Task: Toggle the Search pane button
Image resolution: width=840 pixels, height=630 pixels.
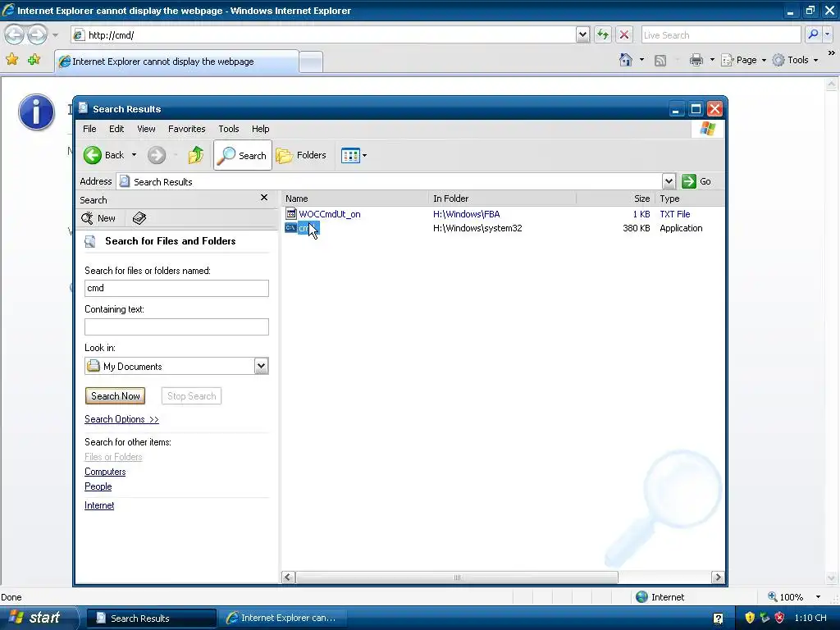Action: pyautogui.click(x=243, y=155)
